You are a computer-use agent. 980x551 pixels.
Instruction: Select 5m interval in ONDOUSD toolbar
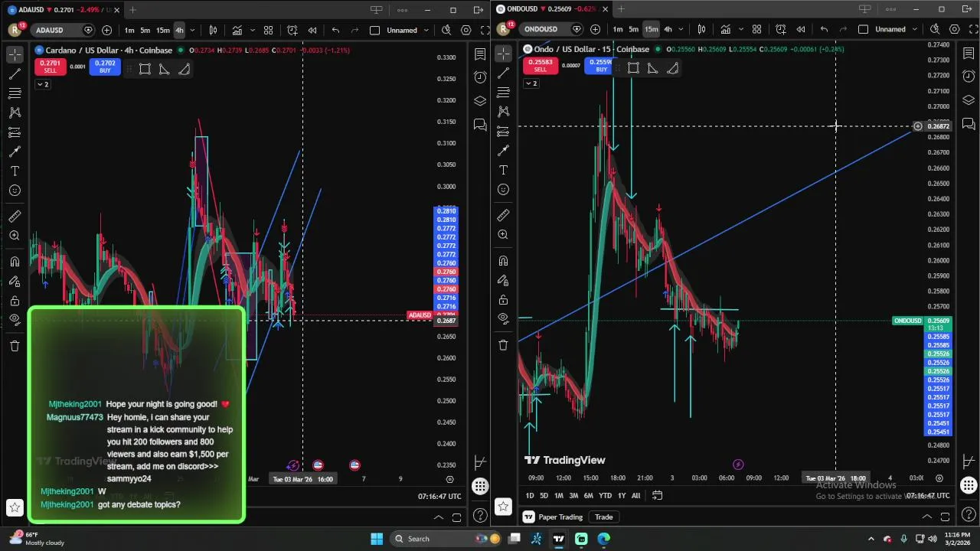click(634, 29)
